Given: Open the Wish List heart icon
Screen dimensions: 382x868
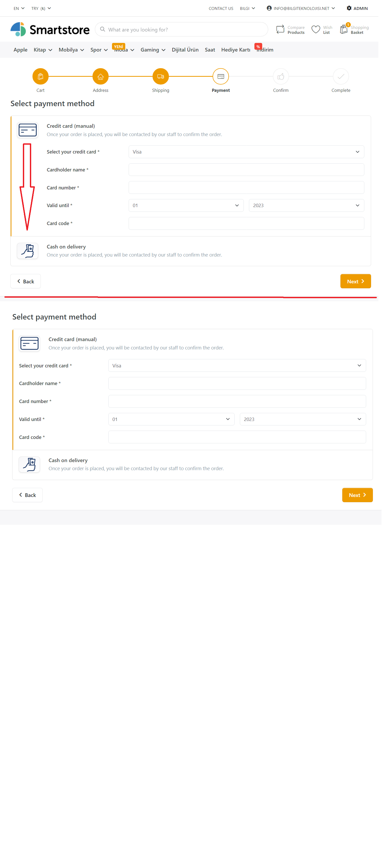Looking at the screenshot, I should [x=316, y=30].
